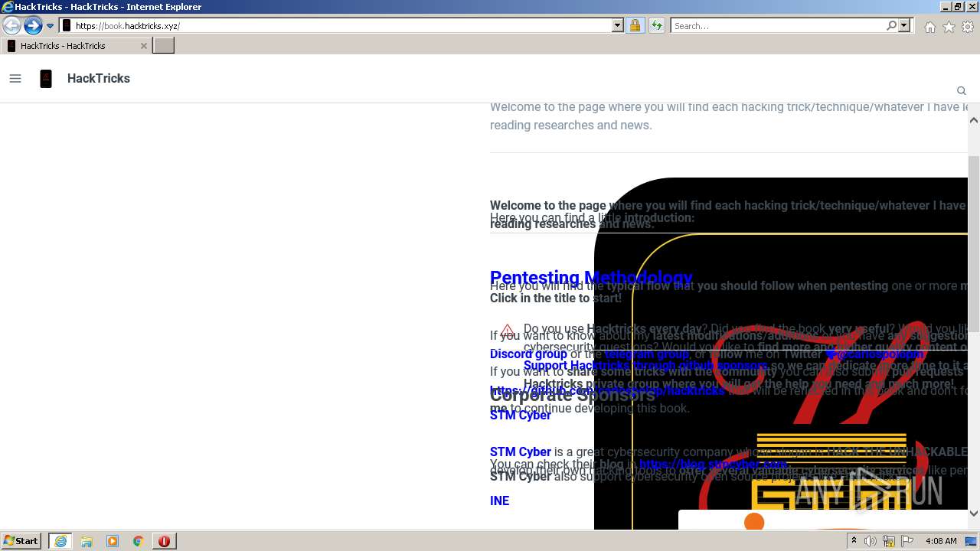Restore down the Internet Explorer window
This screenshot has height=551, width=980.
(958, 6)
